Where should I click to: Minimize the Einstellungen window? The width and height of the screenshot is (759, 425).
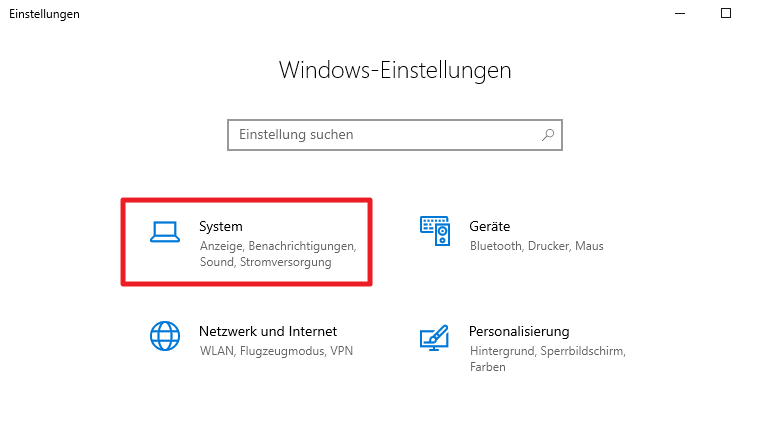click(680, 14)
